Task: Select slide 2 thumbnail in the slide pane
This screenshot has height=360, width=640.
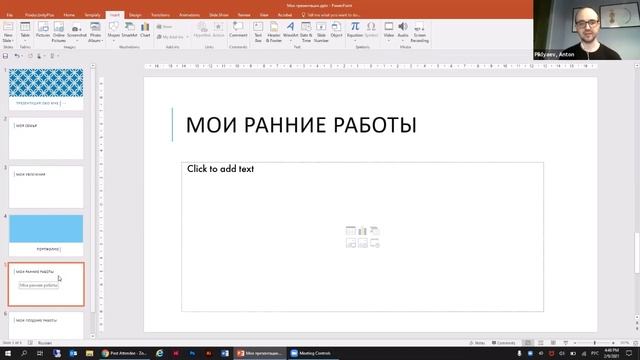Action: [46, 138]
